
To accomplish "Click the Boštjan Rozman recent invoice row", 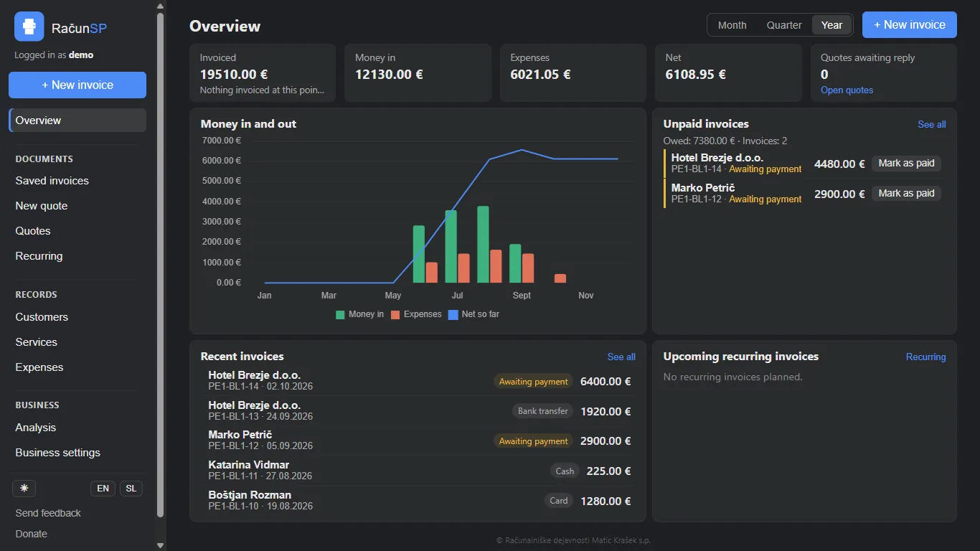I will [x=418, y=501].
